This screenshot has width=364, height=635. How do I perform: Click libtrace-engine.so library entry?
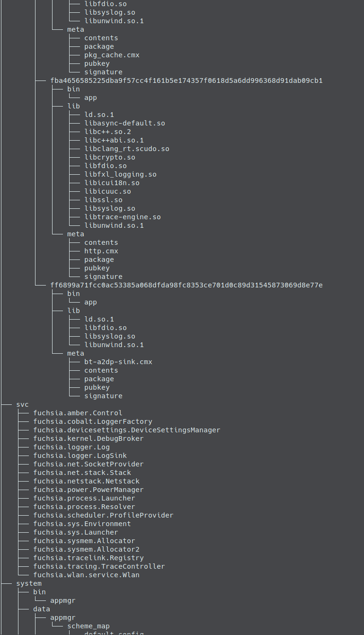coord(123,217)
